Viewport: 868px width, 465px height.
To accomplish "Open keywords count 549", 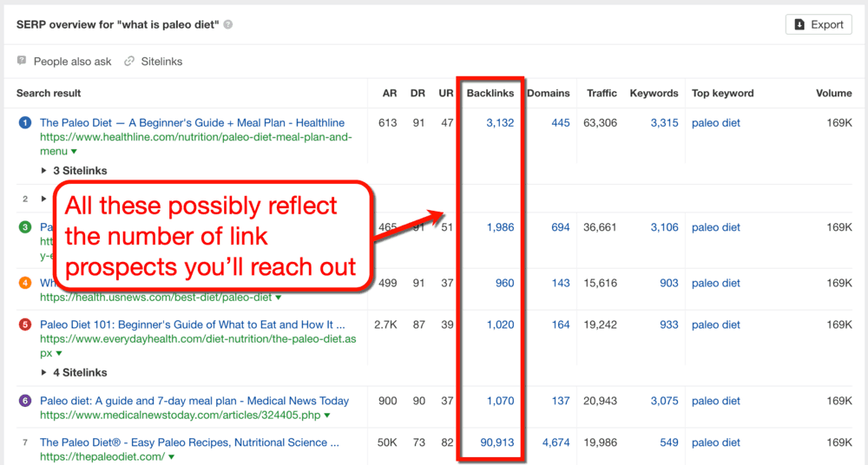I will [668, 442].
